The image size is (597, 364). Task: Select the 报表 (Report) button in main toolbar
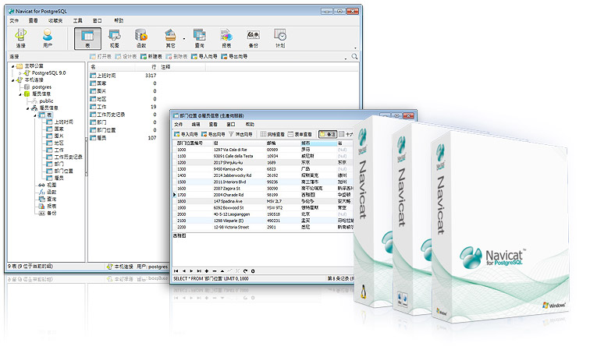(x=226, y=38)
